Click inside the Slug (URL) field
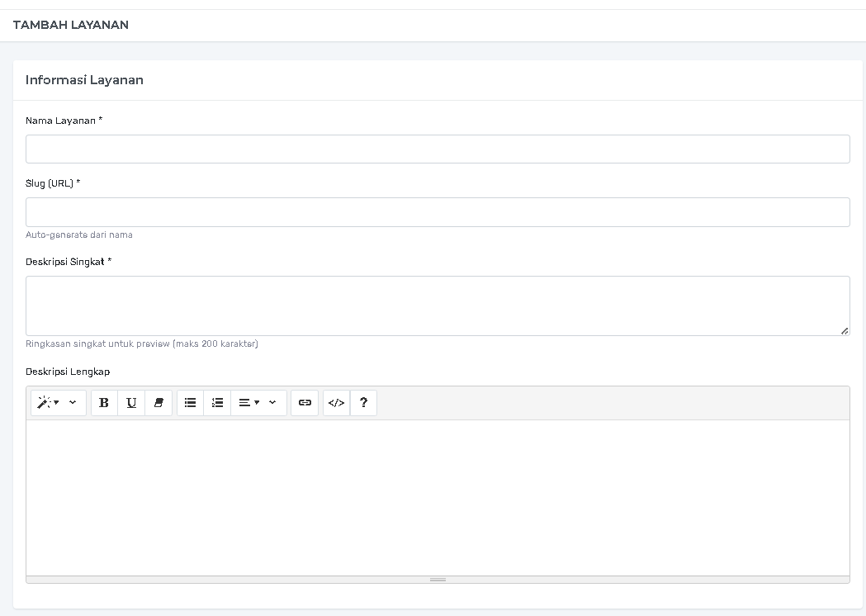 pyautogui.click(x=438, y=212)
